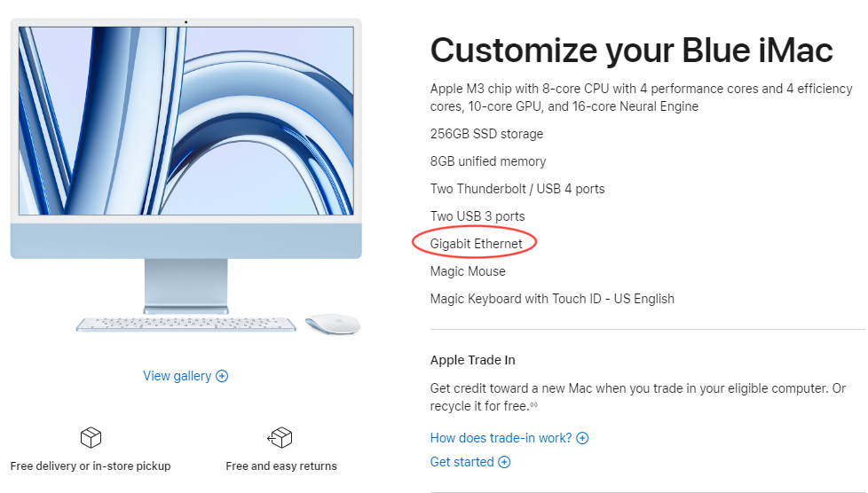
Task: Click the Gigabit Ethernet spec line
Action: (x=476, y=244)
